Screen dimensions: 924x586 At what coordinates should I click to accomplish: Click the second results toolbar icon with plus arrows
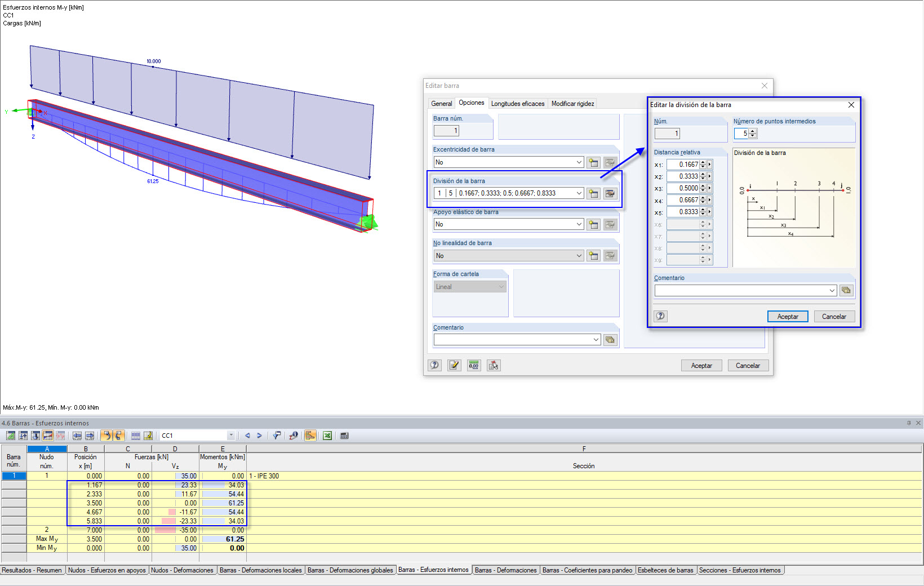pyautogui.click(x=23, y=436)
